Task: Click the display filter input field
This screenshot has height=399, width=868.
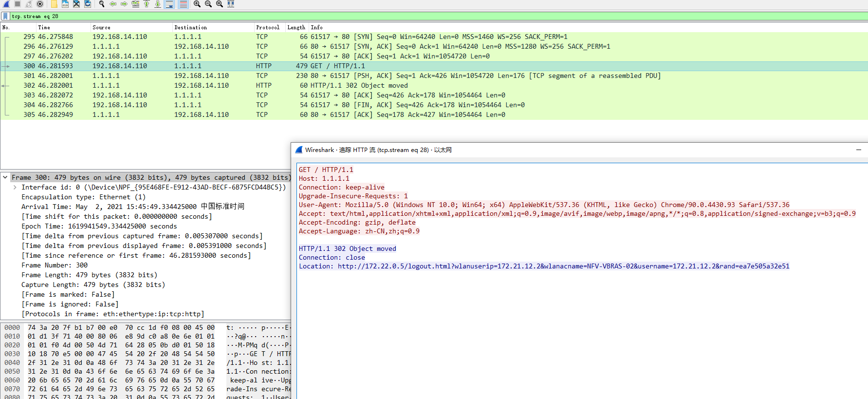Action: pos(438,16)
